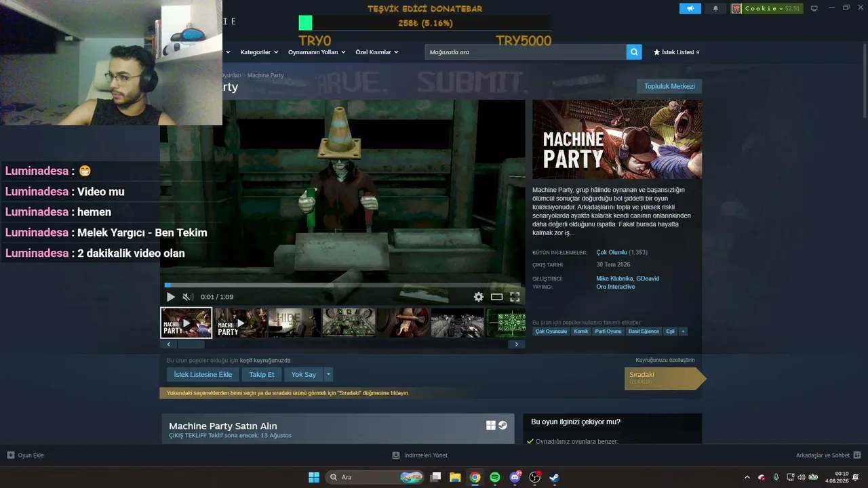Select the Basit Eğlence tag
868x488 pixels.
coord(644,331)
